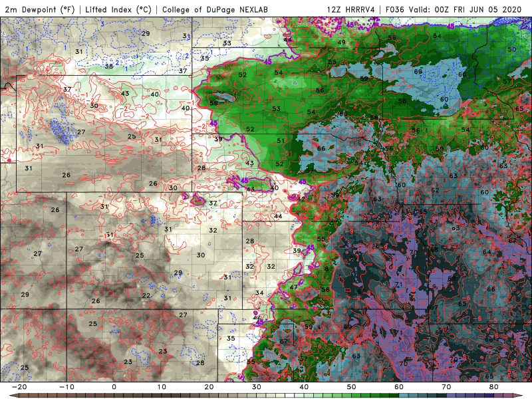Click the "60" color scale label at bottom

(x=399, y=387)
